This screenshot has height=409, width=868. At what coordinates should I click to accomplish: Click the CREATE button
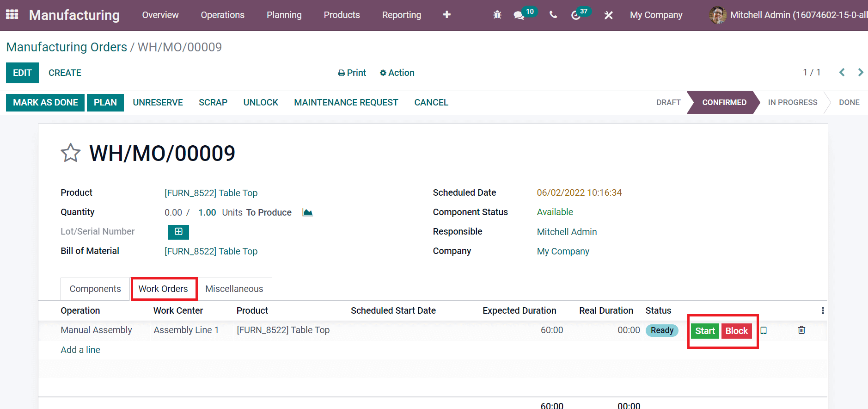[x=65, y=73]
